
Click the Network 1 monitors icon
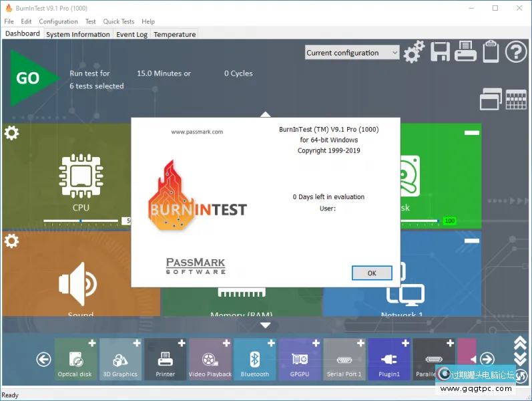click(x=406, y=285)
